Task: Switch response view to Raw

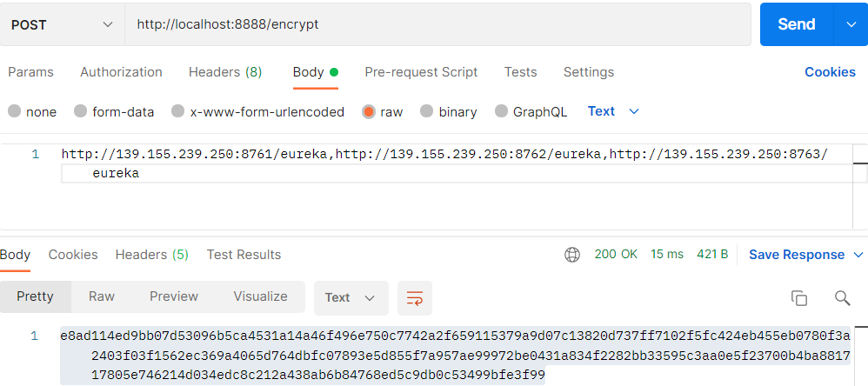Action: pyautogui.click(x=102, y=296)
